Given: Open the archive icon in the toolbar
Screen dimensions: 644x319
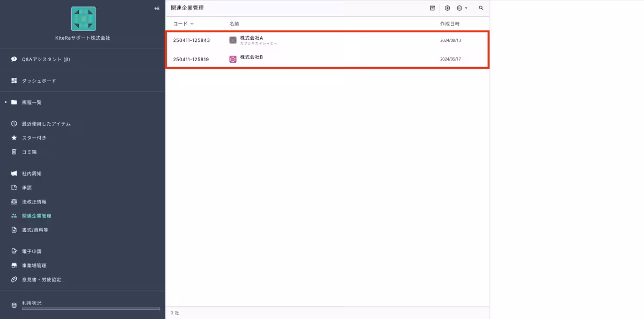Looking at the screenshot, I should 433,8.
